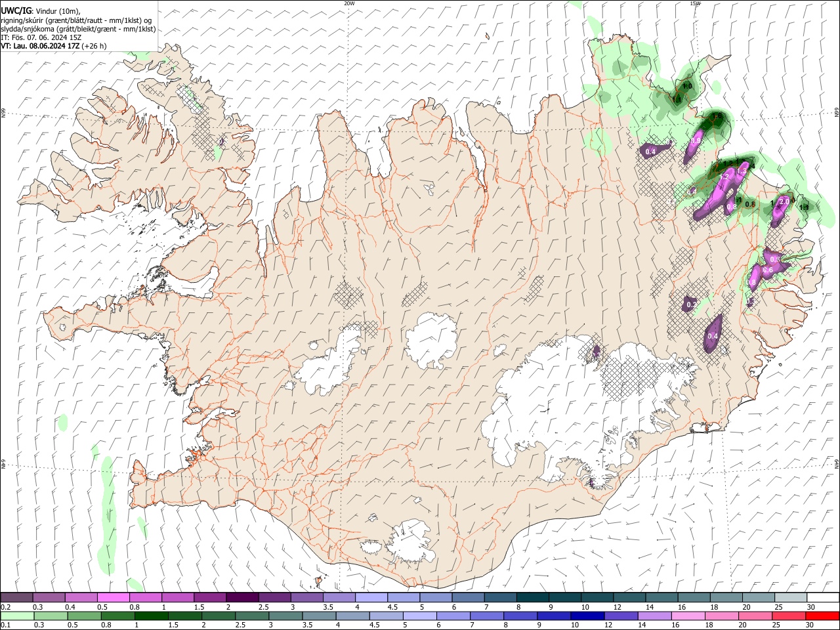Screen dimensions: 840x630
Task: Click the 14–16 light purple rain legend swatch
Action: 654,616
